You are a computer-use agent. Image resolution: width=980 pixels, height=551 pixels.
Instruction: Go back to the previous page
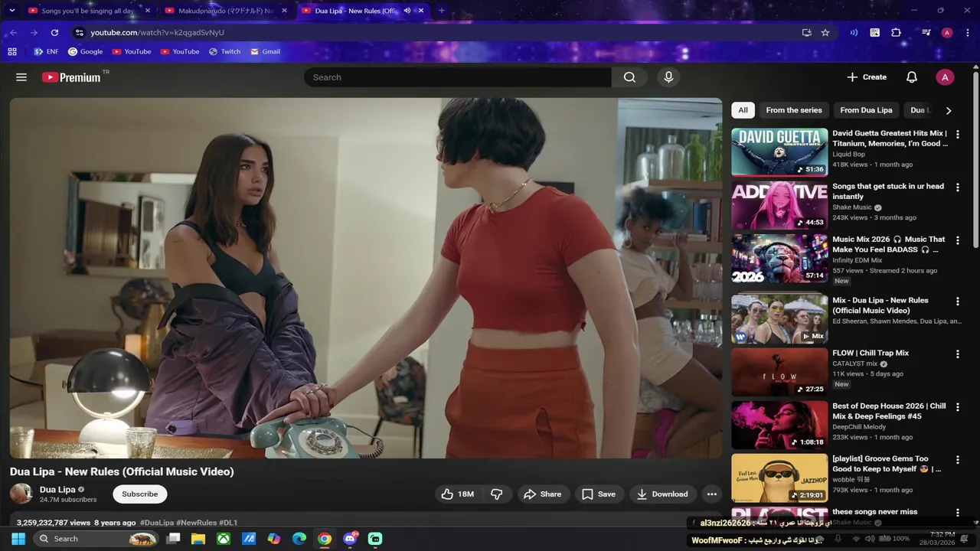click(13, 33)
